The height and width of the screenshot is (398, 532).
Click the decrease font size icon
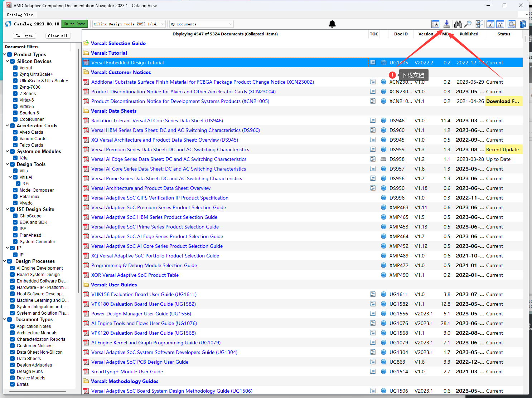(490, 24)
